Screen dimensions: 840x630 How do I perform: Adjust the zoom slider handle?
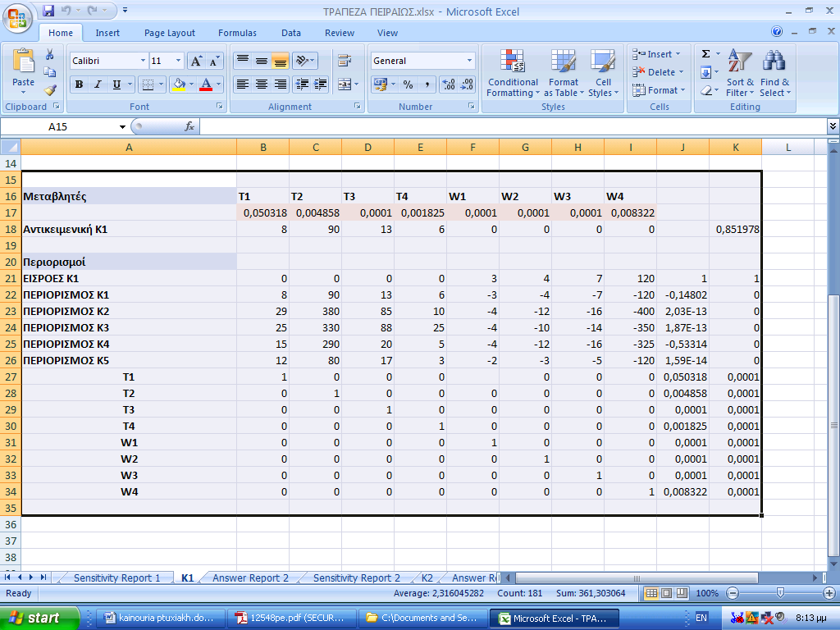(x=780, y=592)
